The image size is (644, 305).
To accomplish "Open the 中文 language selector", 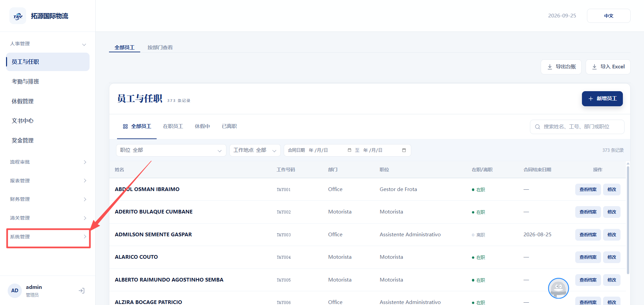I will click(608, 16).
